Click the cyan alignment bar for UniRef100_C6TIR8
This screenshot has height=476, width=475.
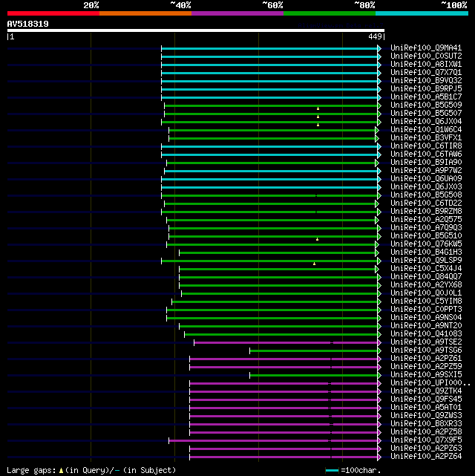pyautogui.click(x=269, y=146)
